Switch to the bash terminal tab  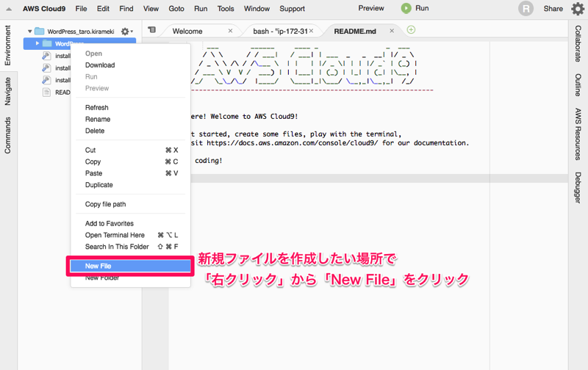280,32
